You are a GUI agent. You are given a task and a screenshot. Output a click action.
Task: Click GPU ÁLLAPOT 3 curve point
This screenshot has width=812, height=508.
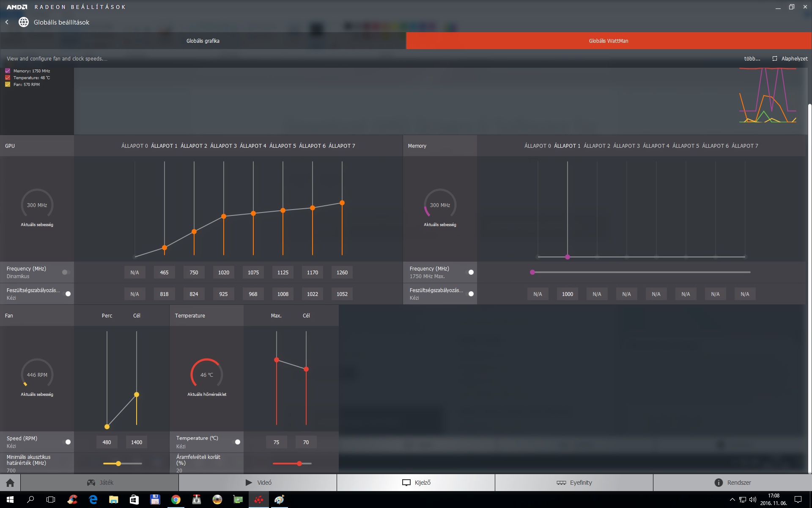(224, 216)
